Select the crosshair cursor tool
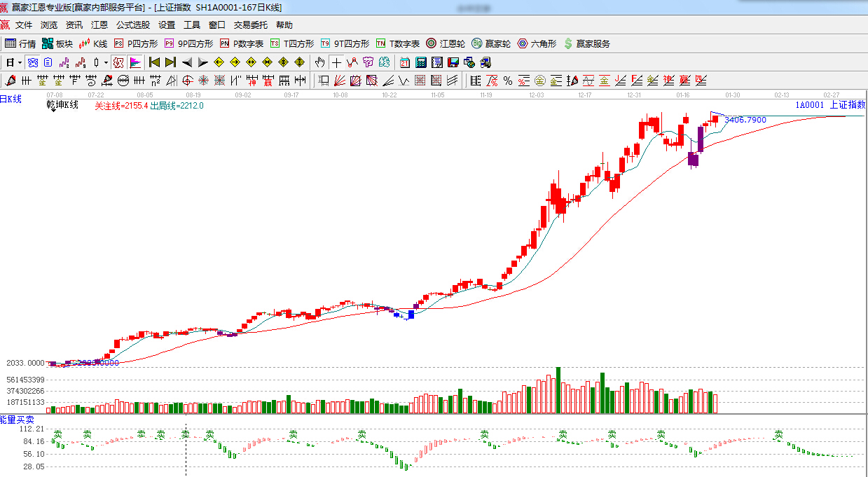868x477 pixels. tap(336, 62)
